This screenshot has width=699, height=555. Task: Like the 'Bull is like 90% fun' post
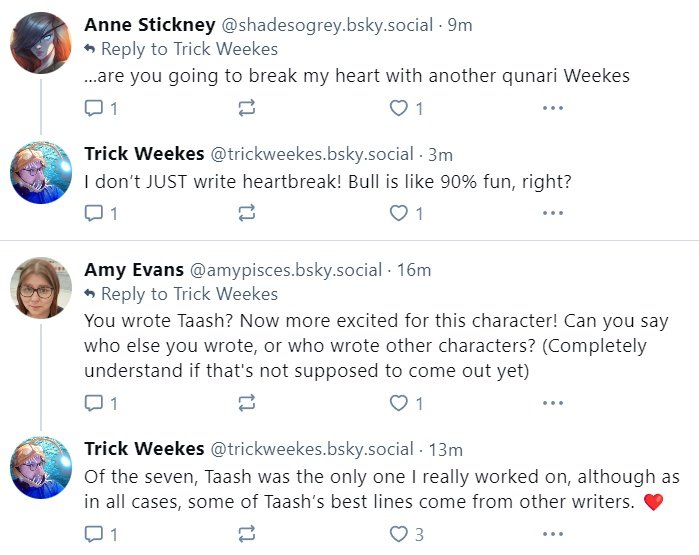(x=399, y=213)
